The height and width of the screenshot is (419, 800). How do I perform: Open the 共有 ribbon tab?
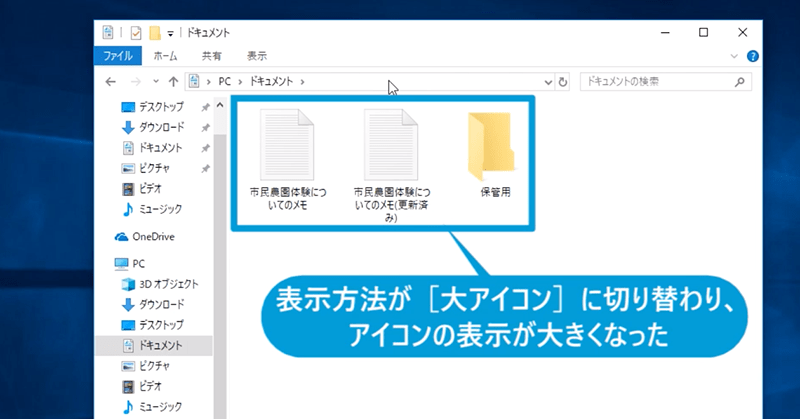pyautogui.click(x=211, y=56)
